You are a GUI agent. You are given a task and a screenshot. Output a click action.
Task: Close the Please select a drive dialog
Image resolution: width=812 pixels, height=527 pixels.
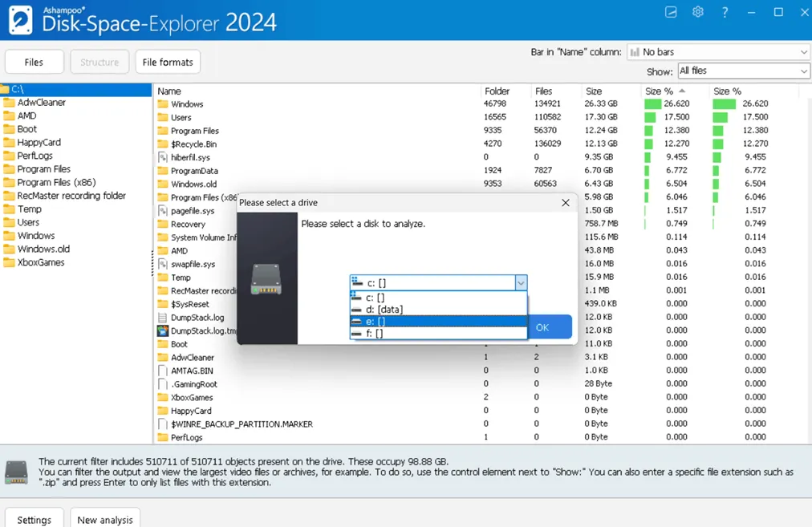pos(566,203)
